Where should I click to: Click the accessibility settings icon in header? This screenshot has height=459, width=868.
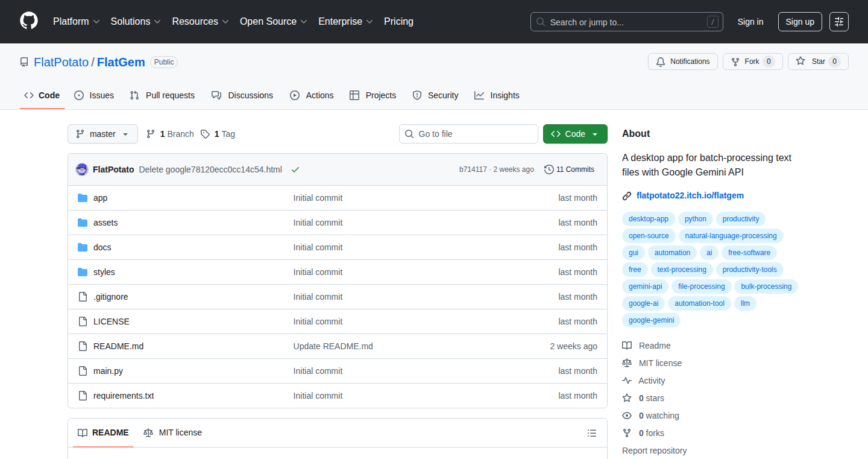pos(838,22)
